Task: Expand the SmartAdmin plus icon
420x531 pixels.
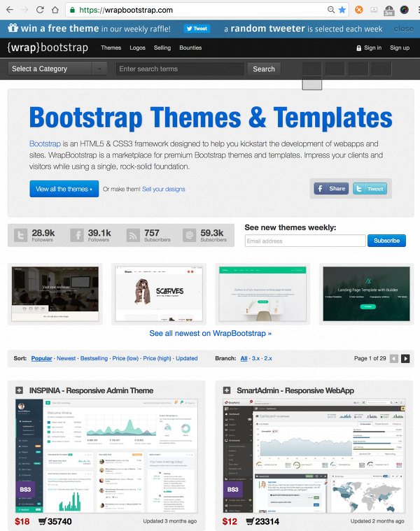Action: tap(227, 390)
